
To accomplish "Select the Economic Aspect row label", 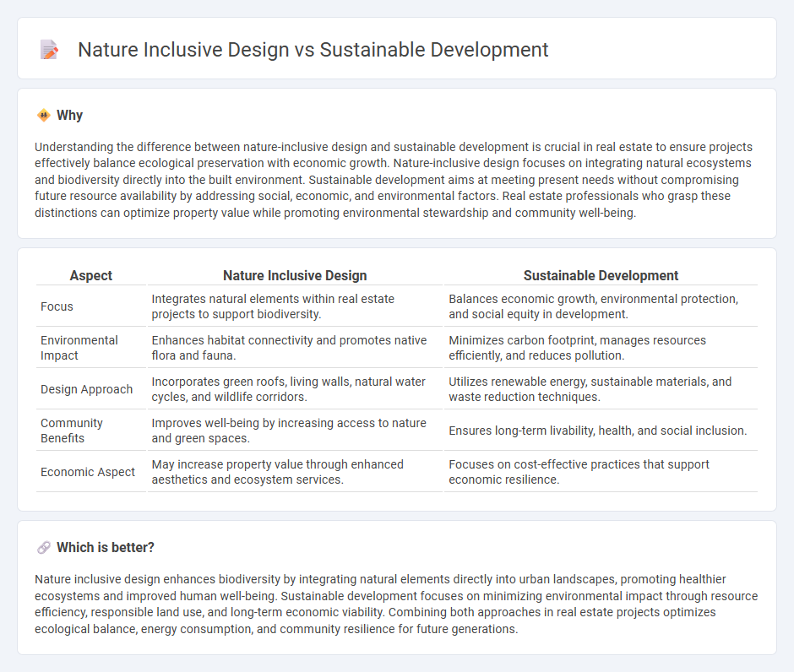I will (x=88, y=472).
